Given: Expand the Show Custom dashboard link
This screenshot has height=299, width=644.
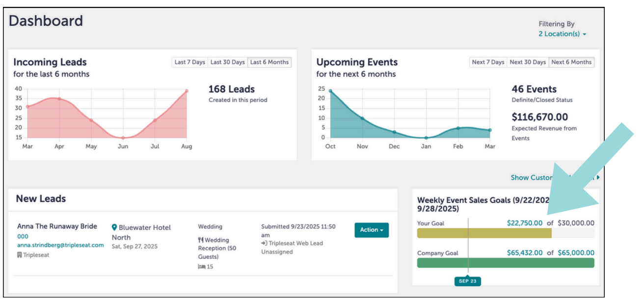Looking at the screenshot, I should 555,177.
